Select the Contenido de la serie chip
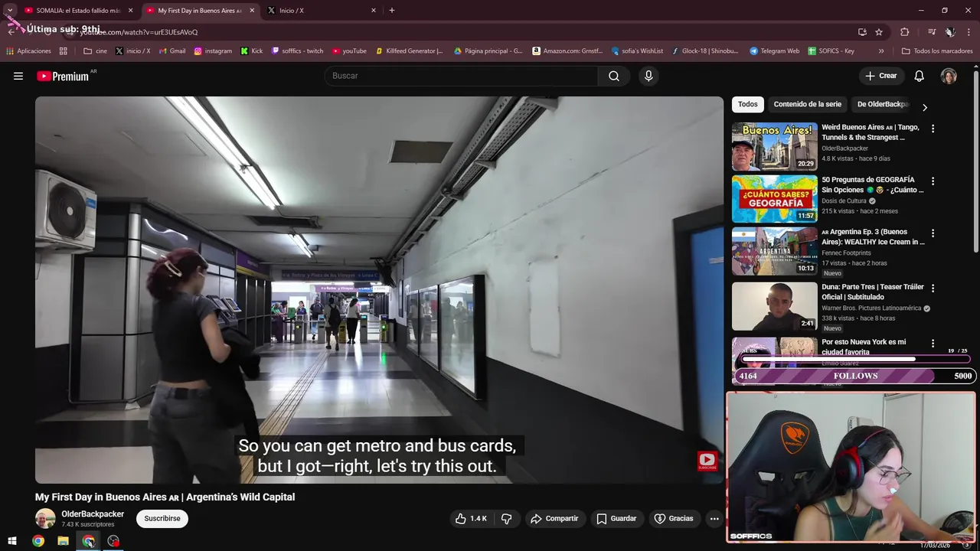980x551 pixels. (x=807, y=104)
